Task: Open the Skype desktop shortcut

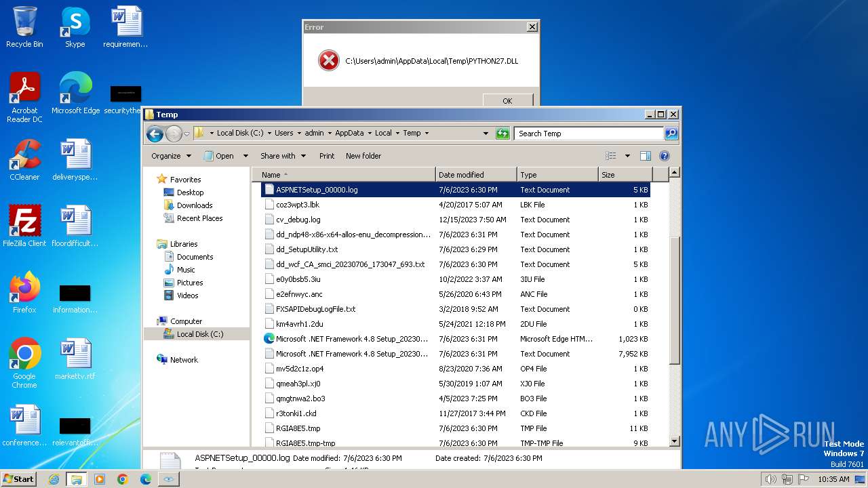Action: point(75,27)
